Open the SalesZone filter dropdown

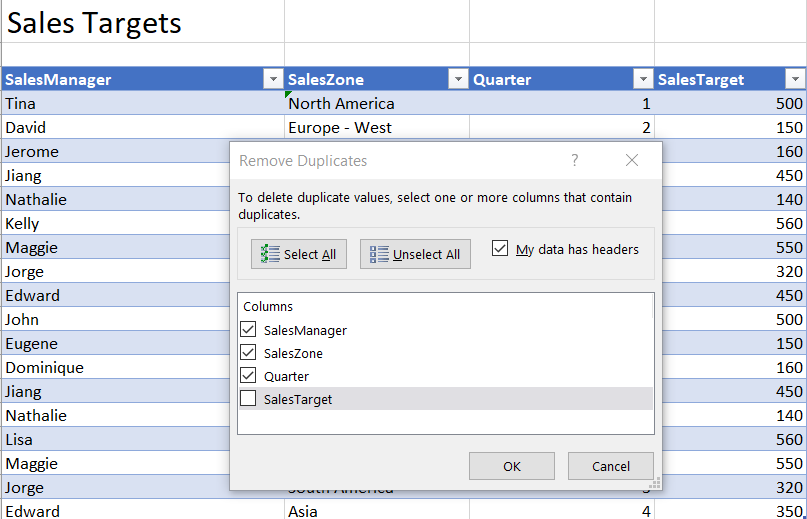coord(458,79)
